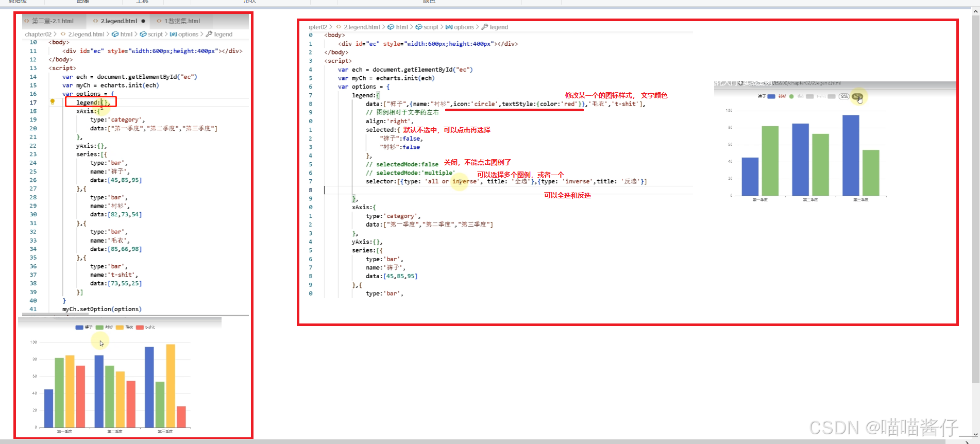This screenshot has height=444, width=980.
Task: Click the 'myCh.setOption(options)' line
Action: 102,309
